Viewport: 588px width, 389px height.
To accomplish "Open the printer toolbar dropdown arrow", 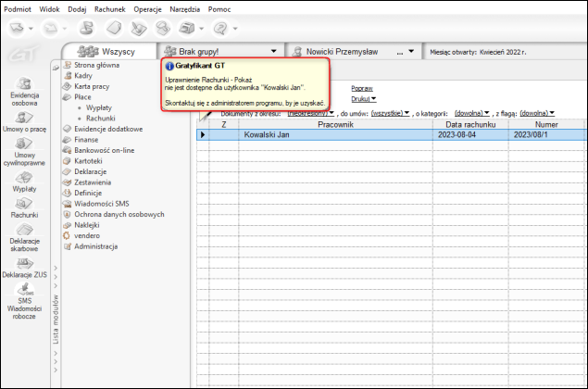I will 201,29.
